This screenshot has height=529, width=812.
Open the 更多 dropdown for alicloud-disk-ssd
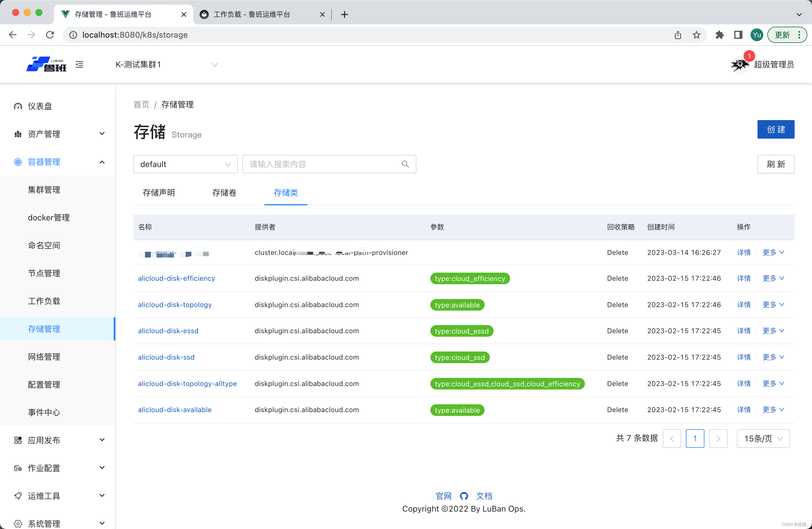click(x=773, y=357)
